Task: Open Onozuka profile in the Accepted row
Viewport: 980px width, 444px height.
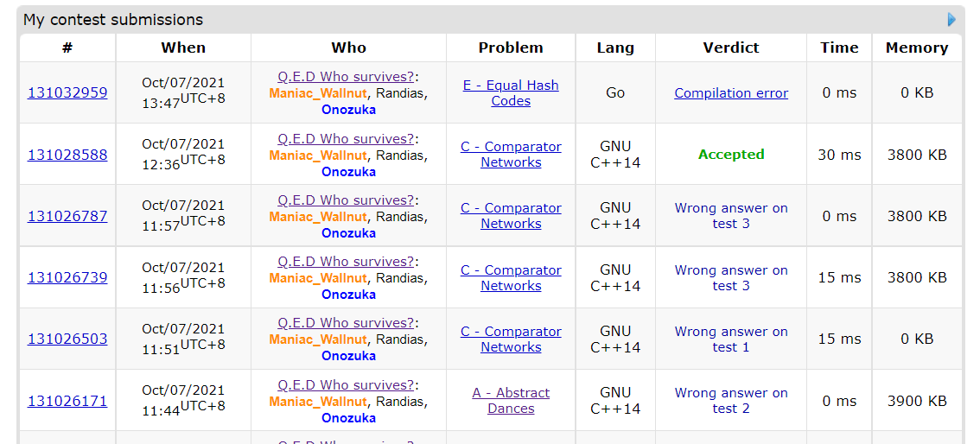Action: pyautogui.click(x=348, y=172)
